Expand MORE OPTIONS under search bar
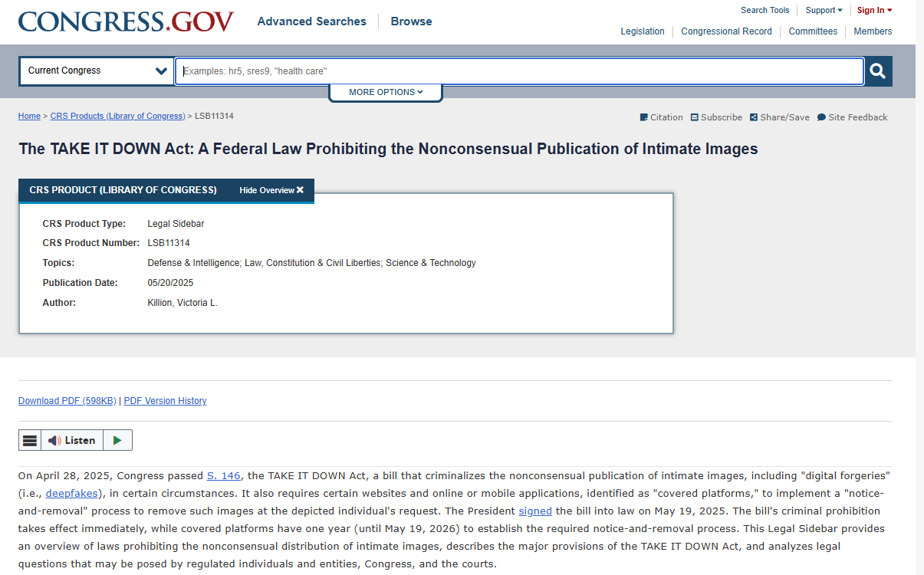Image resolution: width=924 pixels, height=575 pixels. (386, 92)
